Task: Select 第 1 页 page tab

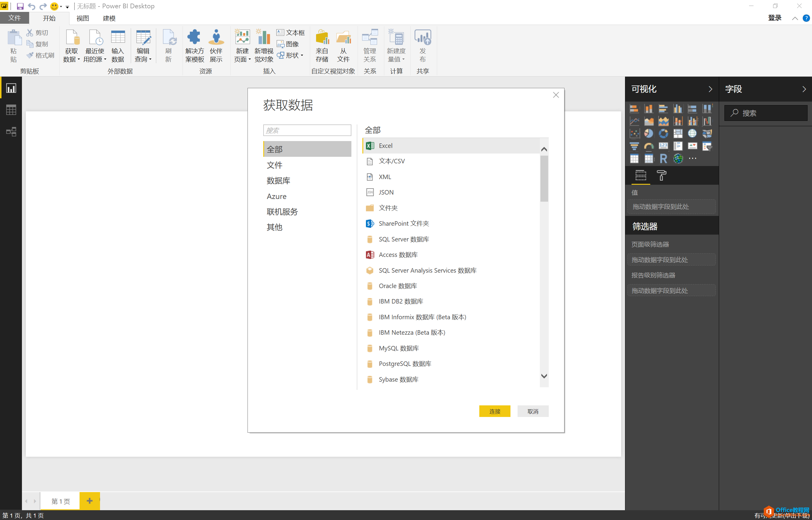Action: (60, 501)
